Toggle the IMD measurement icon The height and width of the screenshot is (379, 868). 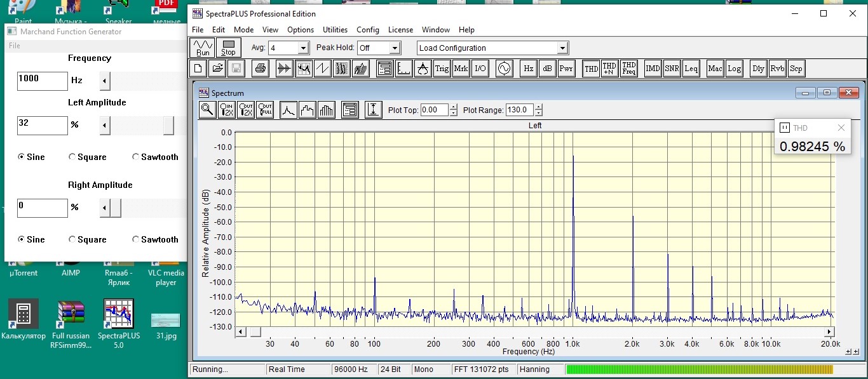pyautogui.click(x=653, y=69)
